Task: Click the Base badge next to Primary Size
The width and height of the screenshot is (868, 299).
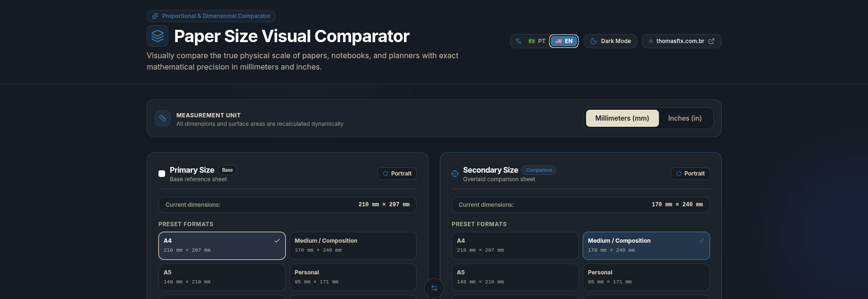Action: click(x=228, y=170)
